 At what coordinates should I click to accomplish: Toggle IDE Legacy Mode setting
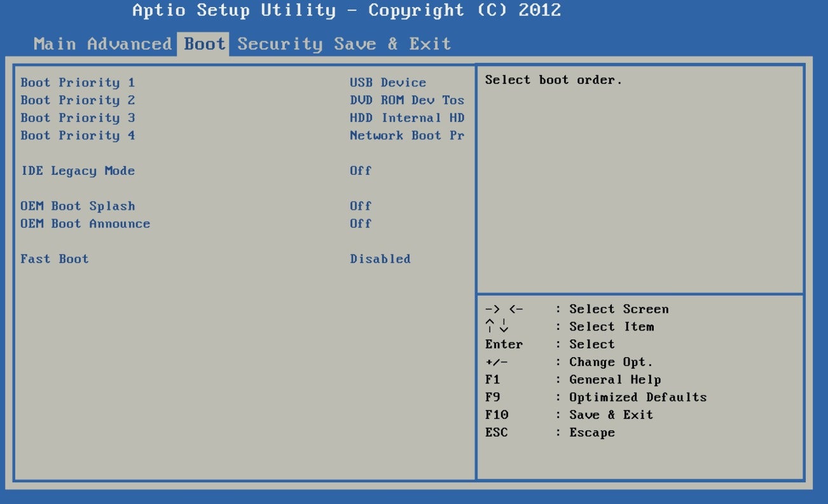pyautogui.click(x=76, y=170)
